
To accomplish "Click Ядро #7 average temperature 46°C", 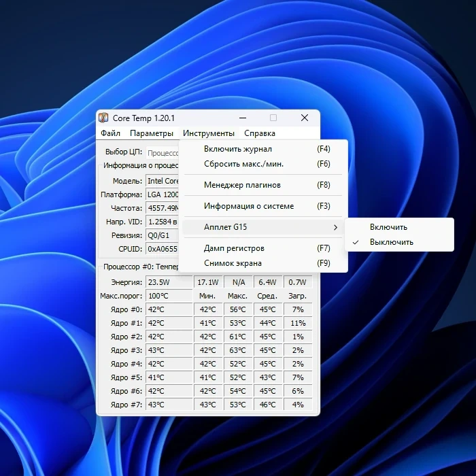I will 268,405.
